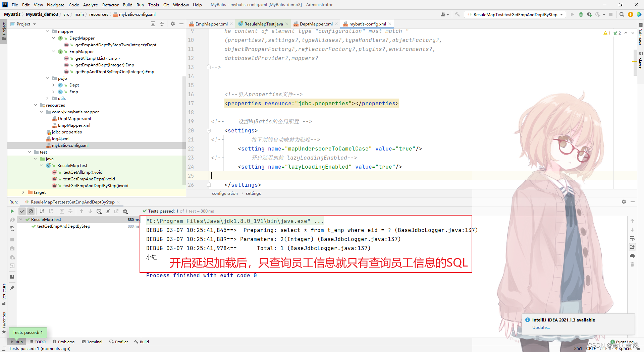Toggle Show Ignored tests button
644x352 pixels.
(x=31, y=211)
